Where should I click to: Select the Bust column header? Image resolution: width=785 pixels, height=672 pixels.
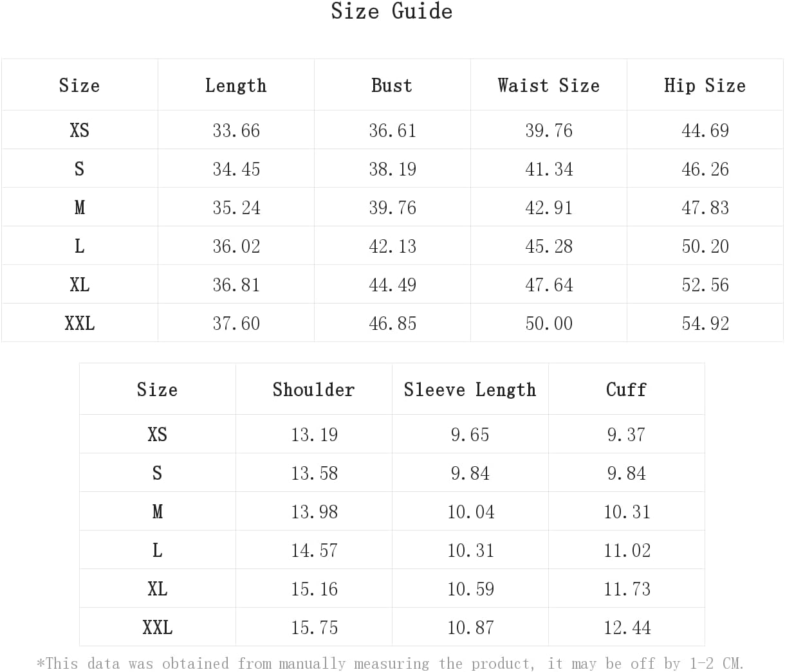392,85
